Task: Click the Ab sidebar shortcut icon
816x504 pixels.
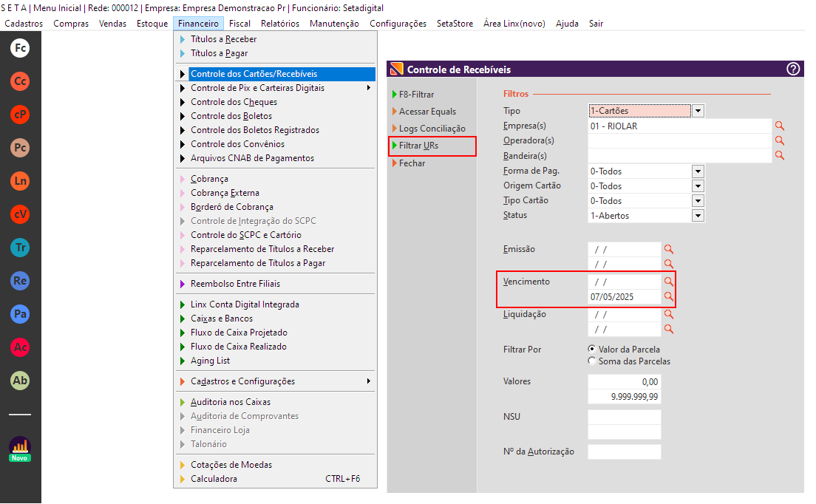Action: (x=20, y=381)
